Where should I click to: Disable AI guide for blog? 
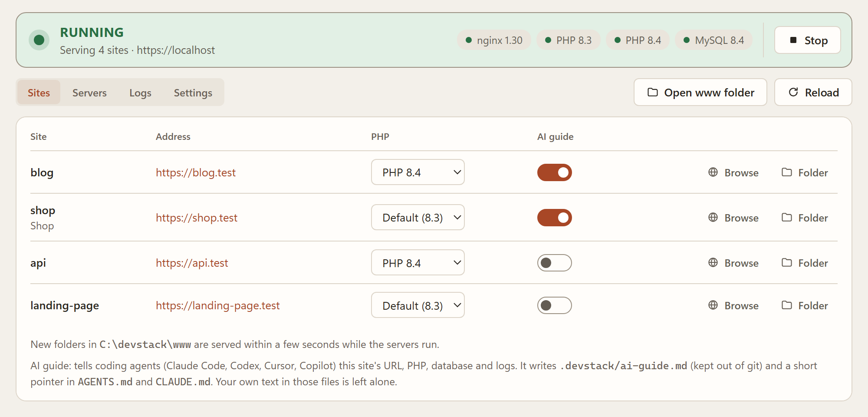click(554, 172)
